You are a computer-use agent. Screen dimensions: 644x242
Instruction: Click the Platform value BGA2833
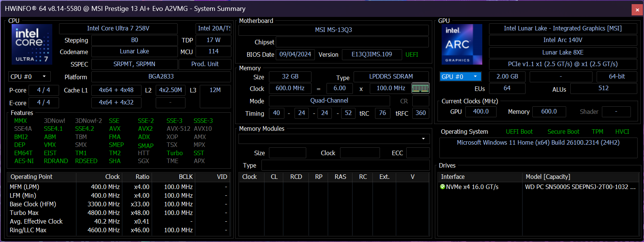[161, 77]
